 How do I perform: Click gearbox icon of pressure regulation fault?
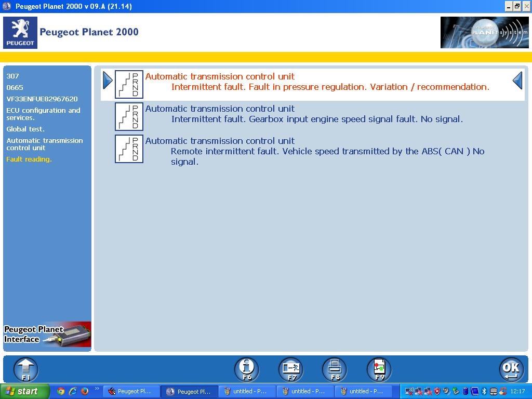[129, 84]
